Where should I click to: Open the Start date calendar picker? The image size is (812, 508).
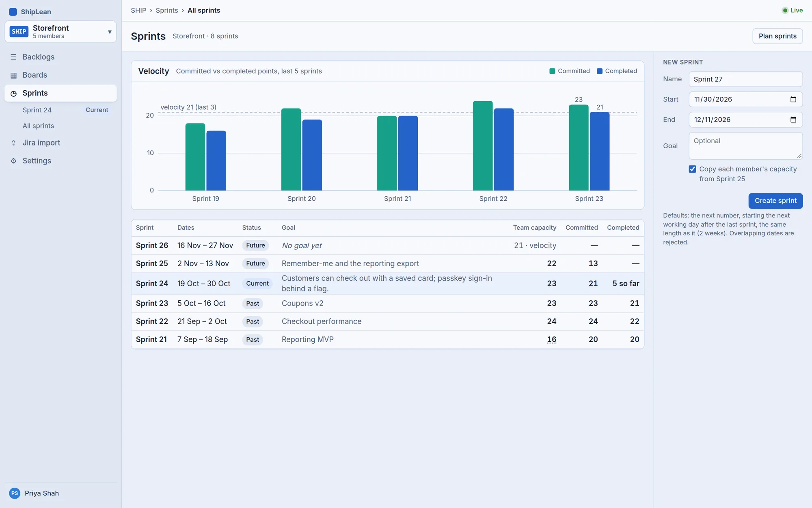(793, 99)
